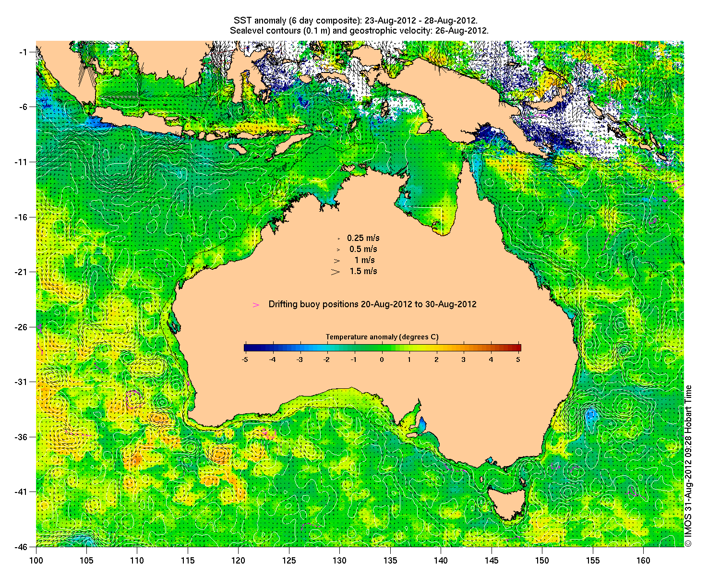Click the 120 longitude axis label
This screenshot has width=720, height=588.
tap(238, 561)
